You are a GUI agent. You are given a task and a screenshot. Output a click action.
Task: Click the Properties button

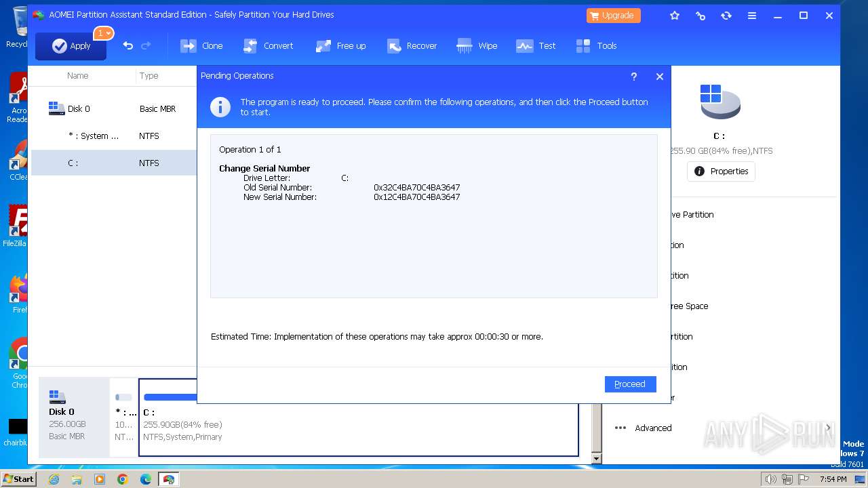pyautogui.click(x=721, y=171)
